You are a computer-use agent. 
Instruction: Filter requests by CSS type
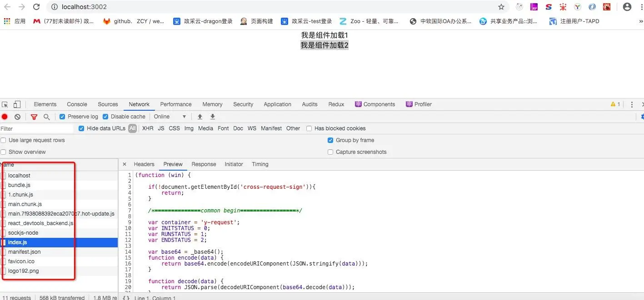click(x=175, y=128)
